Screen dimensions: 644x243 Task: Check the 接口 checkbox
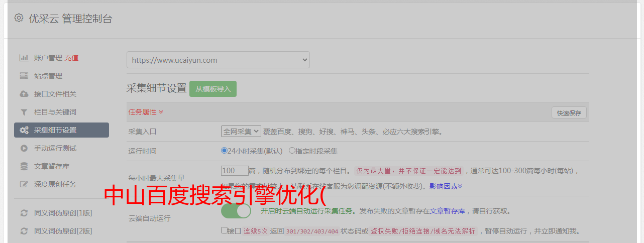click(224, 230)
